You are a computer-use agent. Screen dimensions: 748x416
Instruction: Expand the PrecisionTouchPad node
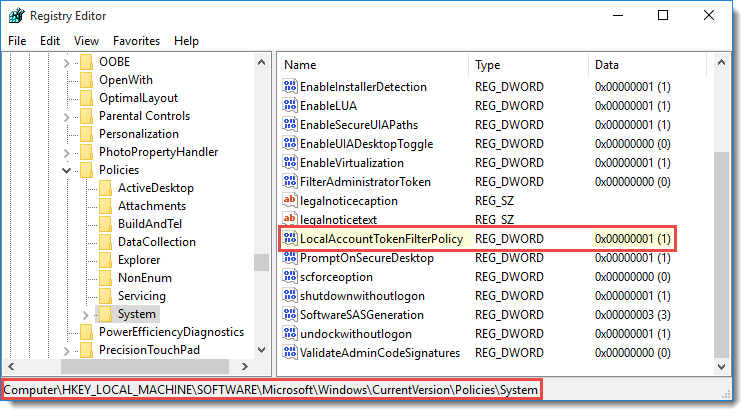[66, 351]
